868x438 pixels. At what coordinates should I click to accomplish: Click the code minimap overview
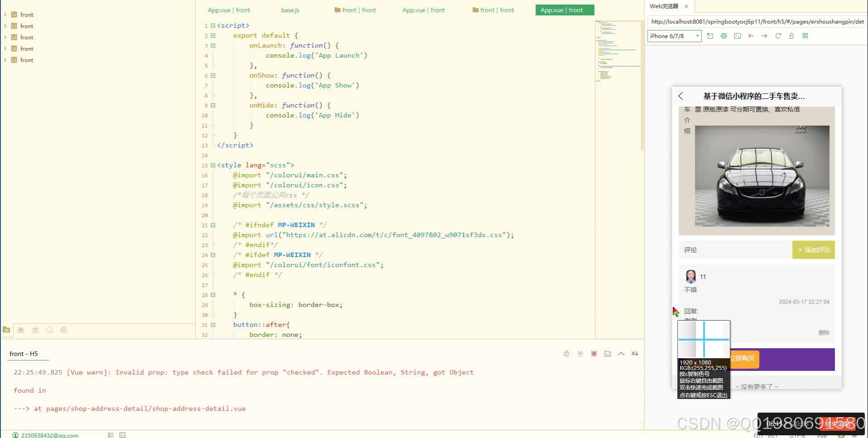618,51
